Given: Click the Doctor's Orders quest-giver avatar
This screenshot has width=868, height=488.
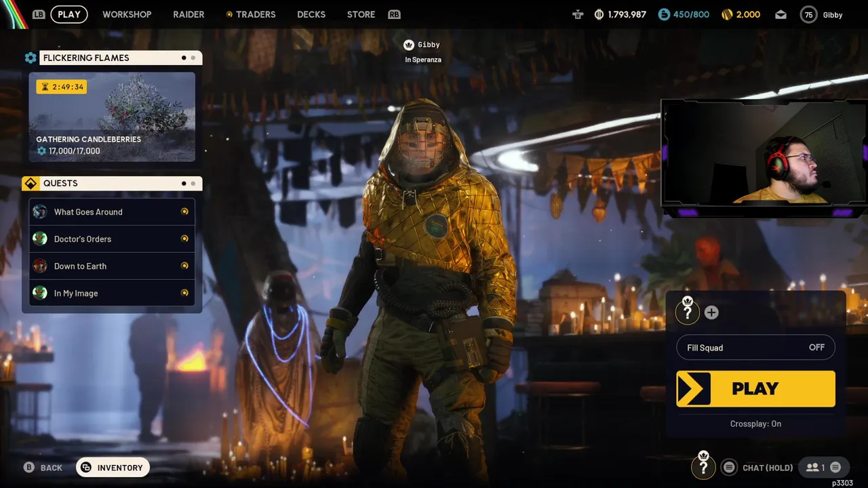Looking at the screenshot, I should point(40,239).
